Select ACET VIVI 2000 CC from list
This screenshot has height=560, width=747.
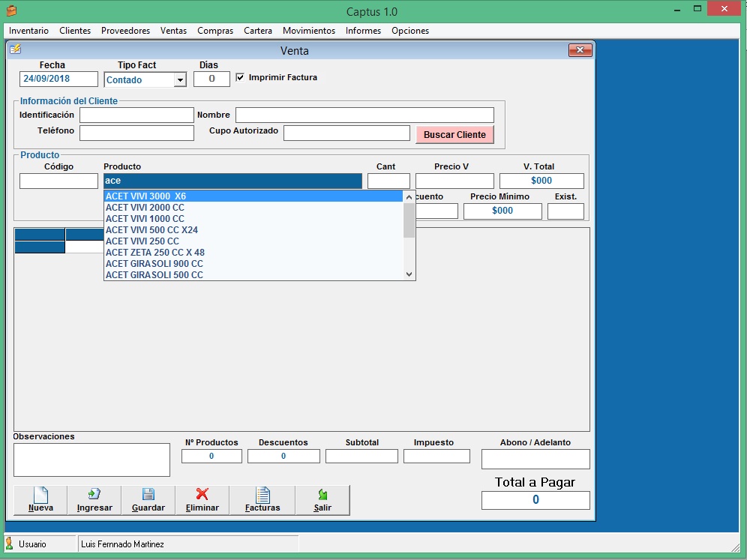click(145, 208)
